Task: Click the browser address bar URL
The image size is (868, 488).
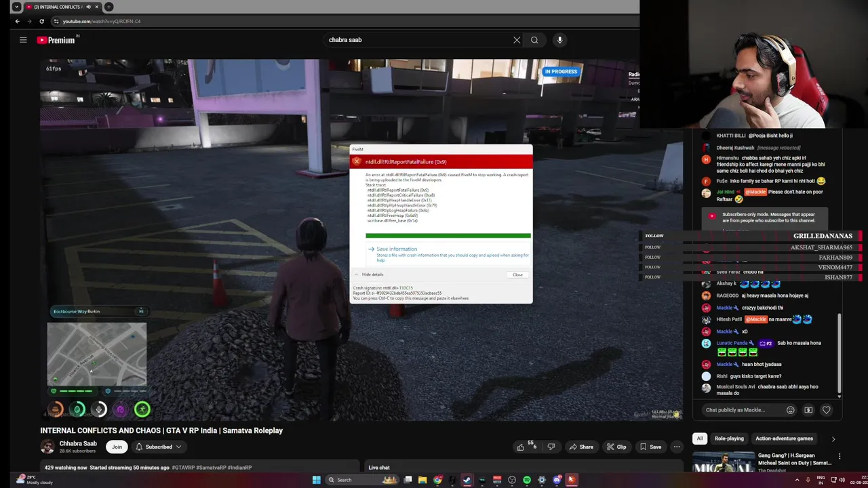Action: coord(102,21)
